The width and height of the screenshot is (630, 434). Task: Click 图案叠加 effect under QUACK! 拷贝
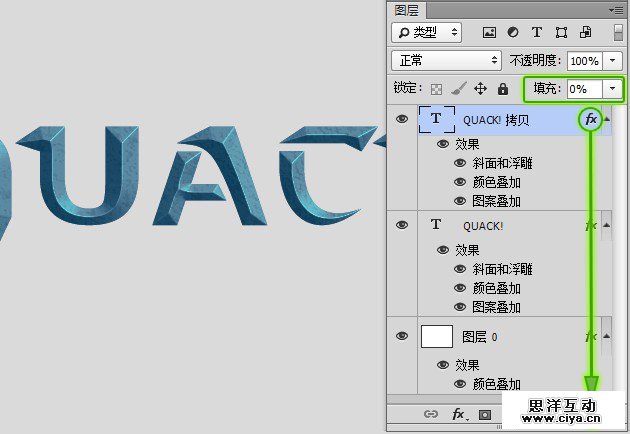click(x=497, y=201)
